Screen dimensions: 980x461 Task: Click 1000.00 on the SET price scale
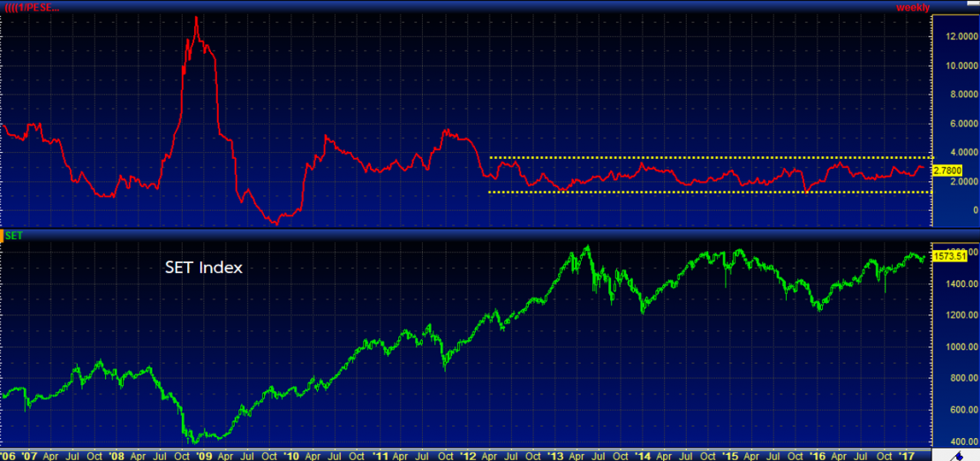[x=957, y=347]
